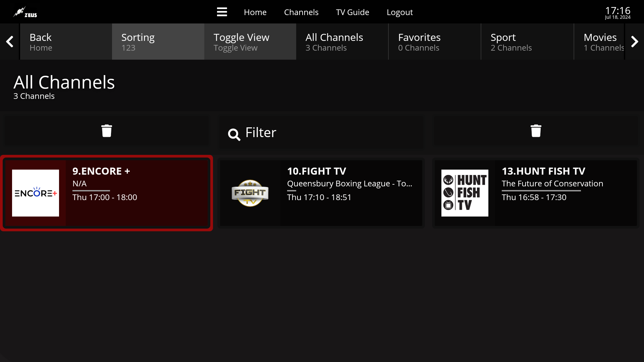Click the Zeus logo
The image size is (644, 362).
coord(25,12)
